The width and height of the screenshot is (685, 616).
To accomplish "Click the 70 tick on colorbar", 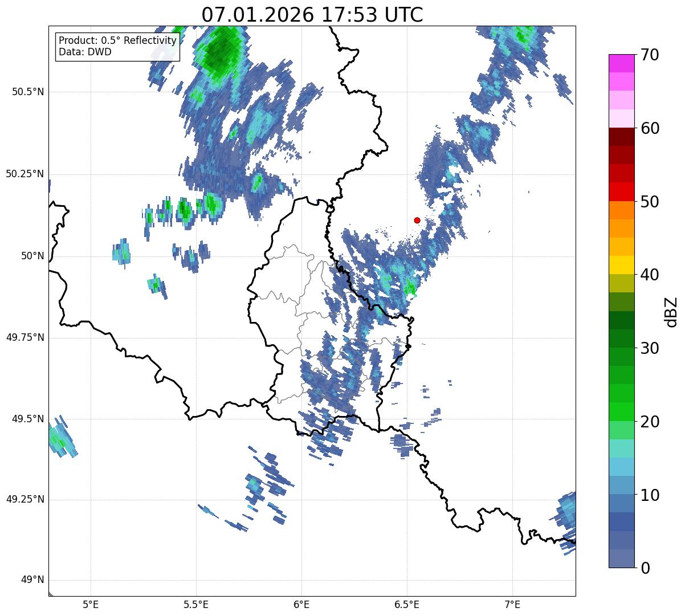I will [650, 55].
